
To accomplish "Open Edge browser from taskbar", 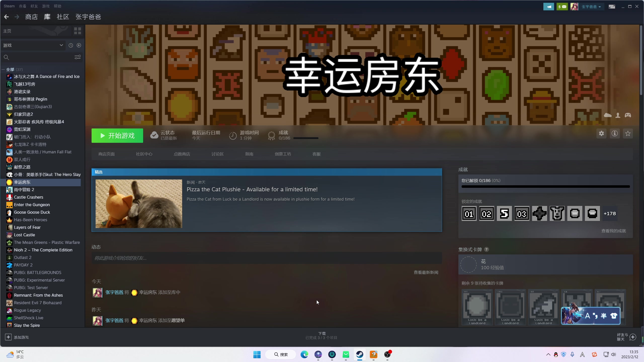I will pyautogui.click(x=304, y=354).
